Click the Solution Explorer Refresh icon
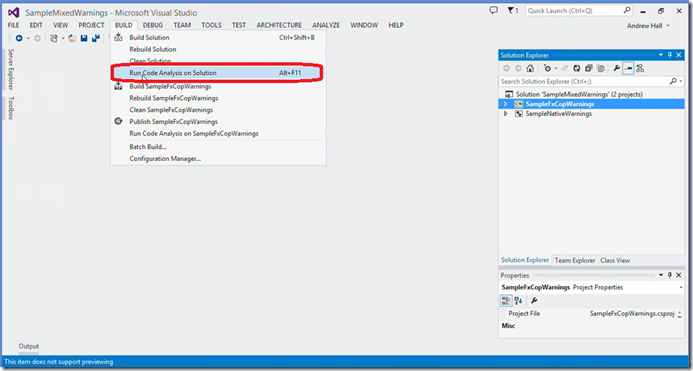Image resolution: width=693 pixels, height=371 pixels. [577, 69]
